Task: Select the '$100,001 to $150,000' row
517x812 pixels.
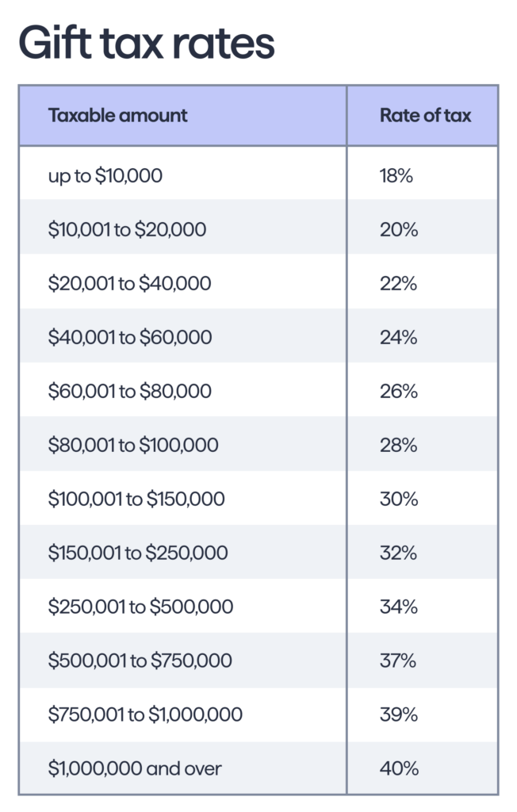Action: pos(258,499)
